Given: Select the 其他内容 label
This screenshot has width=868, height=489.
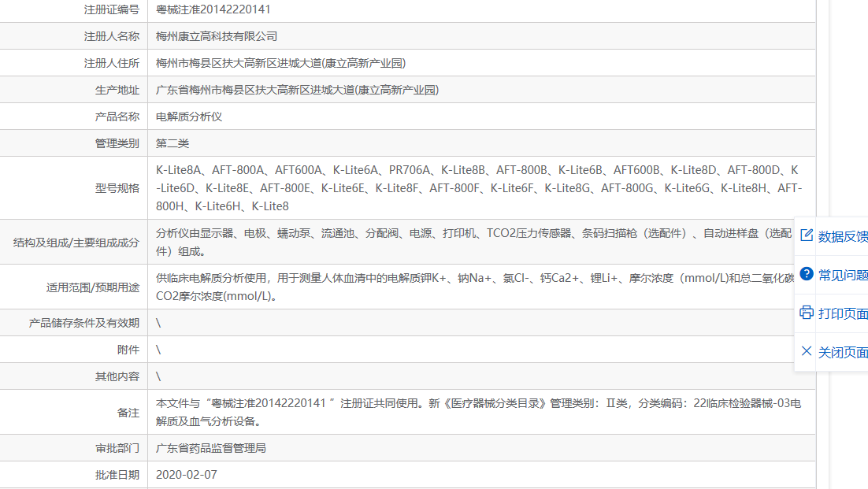Looking at the screenshot, I should (x=117, y=376).
